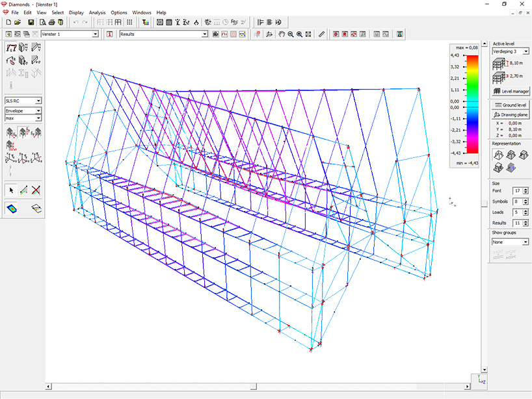The image size is (532, 399).
Task: Select the shaded solid representation option
Action: (511, 168)
